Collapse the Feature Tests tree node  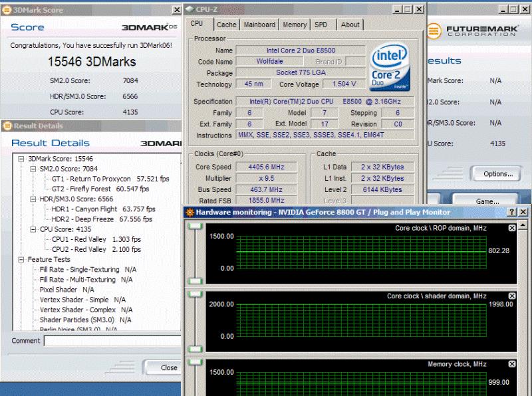pyautogui.click(x=21, y=260)
